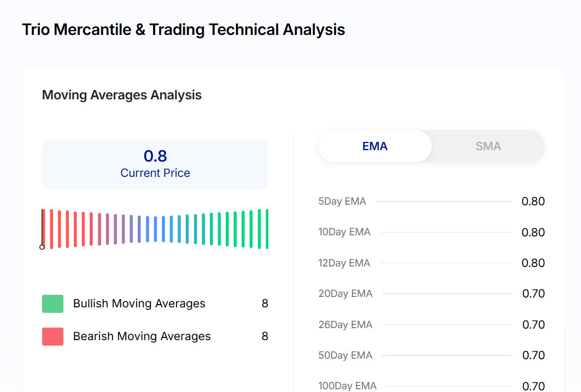
Task: Select the 10Day EMA row label
Action: pos(344,232)
